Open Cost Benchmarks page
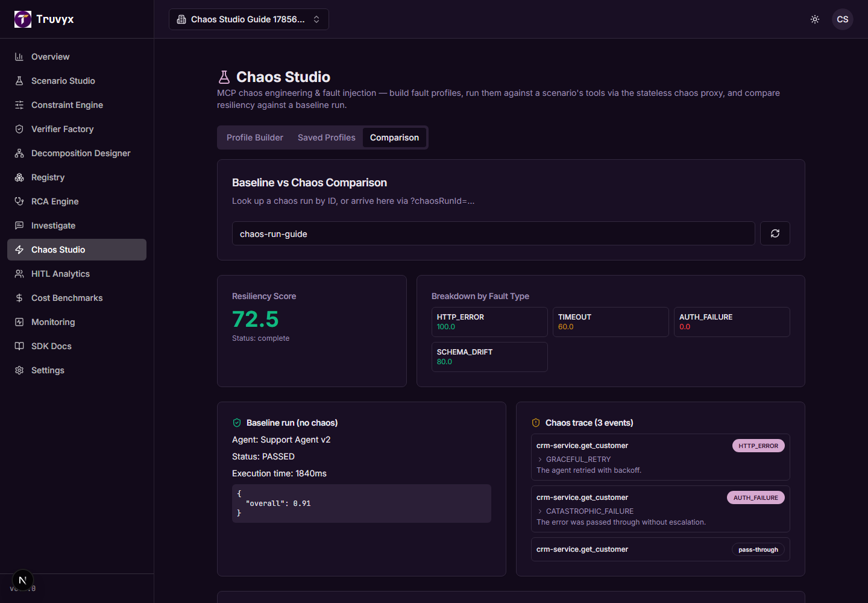868x603 pixels. [x=77, y=298]
